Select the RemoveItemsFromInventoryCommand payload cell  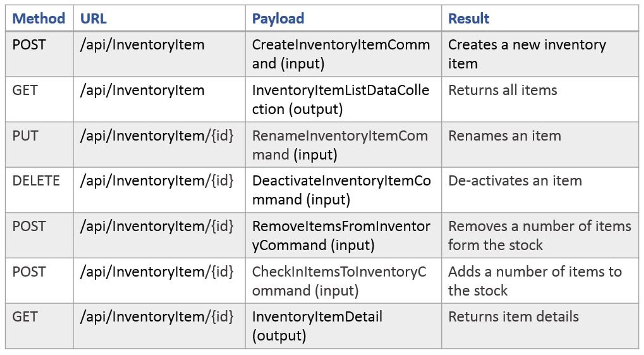[341, 236]
